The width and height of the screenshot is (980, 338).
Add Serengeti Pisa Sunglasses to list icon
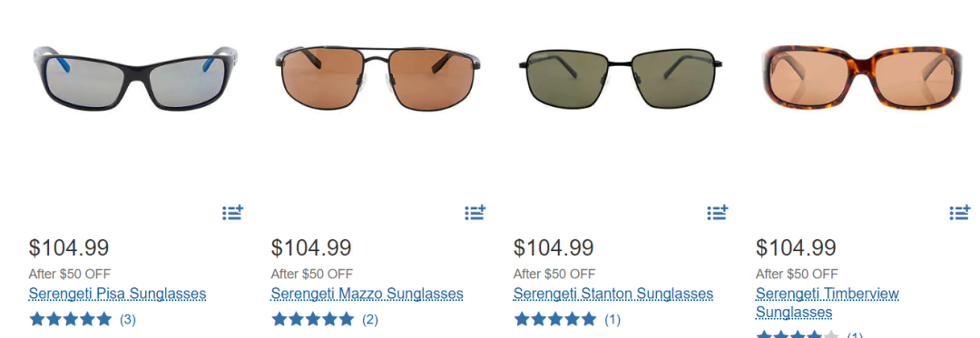click(x=232, y=213)
